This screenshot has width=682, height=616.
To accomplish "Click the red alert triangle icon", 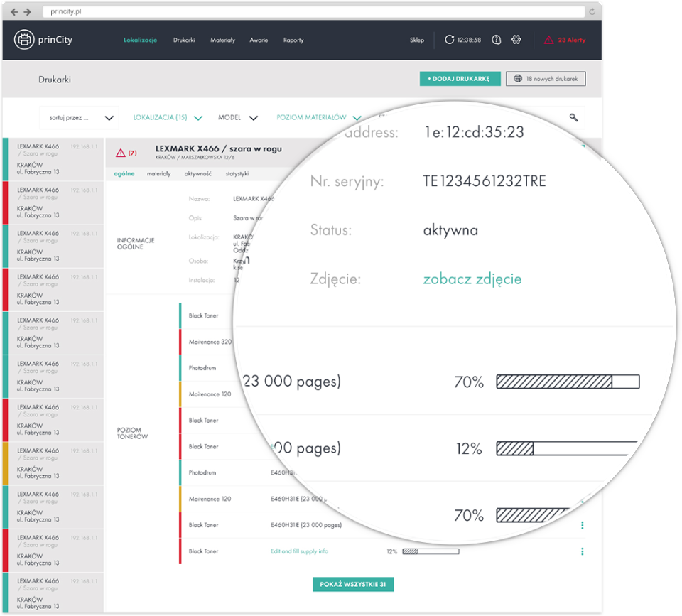I will pos(549,40).
